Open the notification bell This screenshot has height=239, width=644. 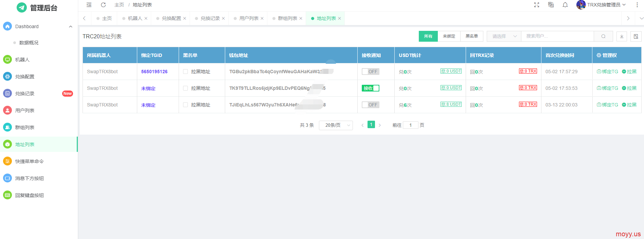[x=565, y=5]
